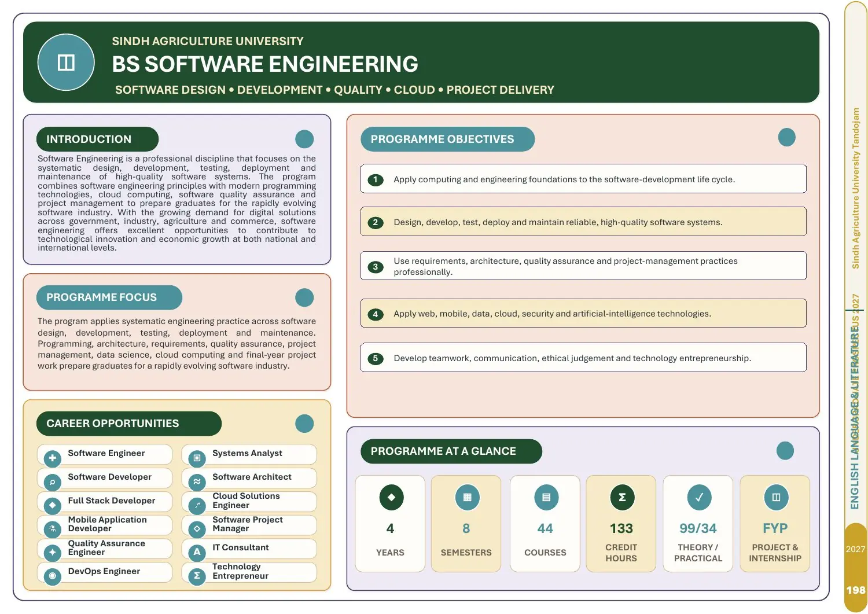Click the teal dot in Introduction panel
The width and height of the screenshot is (868, 614).
click(304, 139)
